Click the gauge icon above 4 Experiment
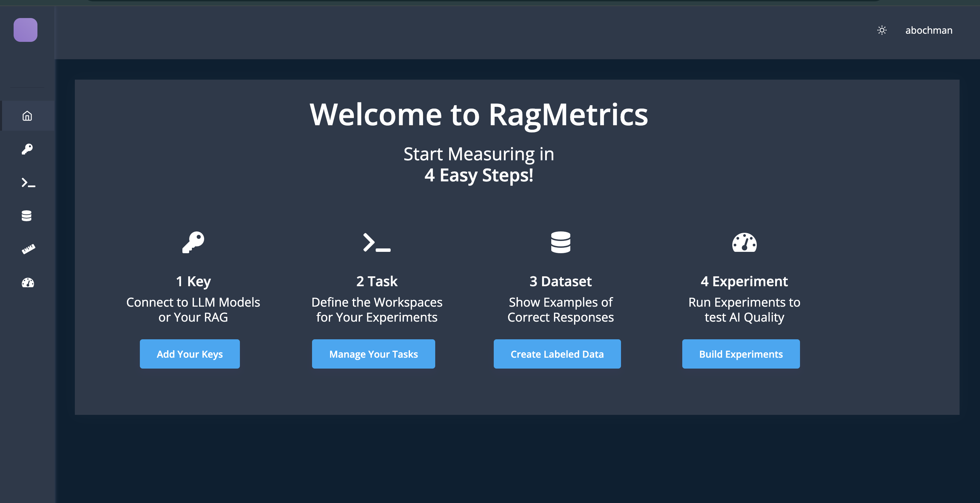Screen dimensions: 980x503 click(745, 242)
